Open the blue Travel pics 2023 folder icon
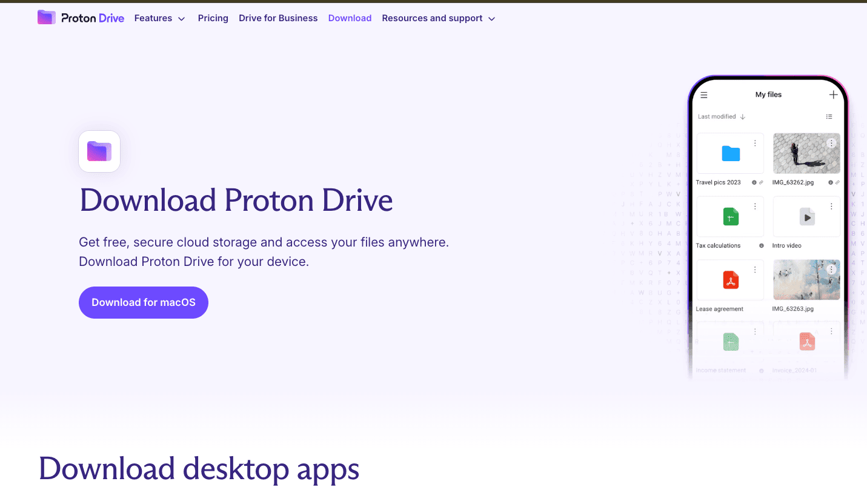This screenshot has height=504, width=867. 729,153
